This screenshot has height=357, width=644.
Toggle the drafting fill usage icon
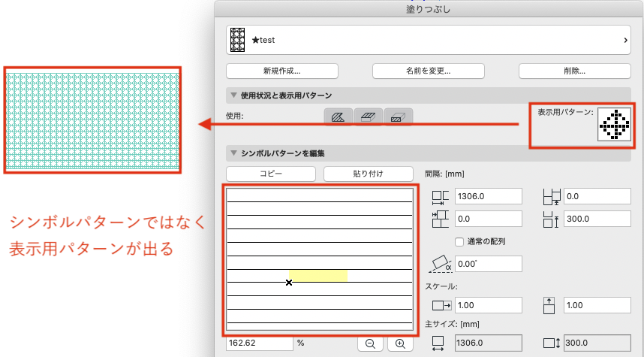pos(339,117)
